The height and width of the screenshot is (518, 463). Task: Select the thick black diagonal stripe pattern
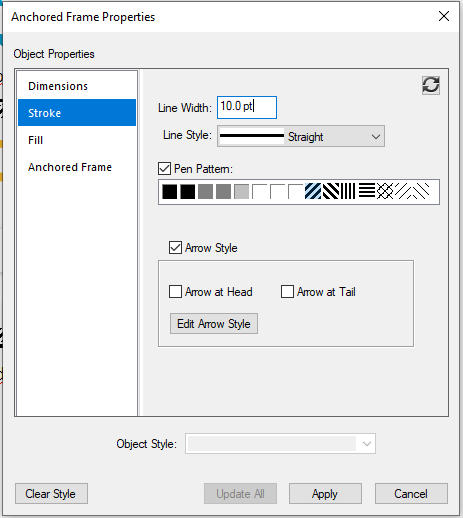pos(331,191)
